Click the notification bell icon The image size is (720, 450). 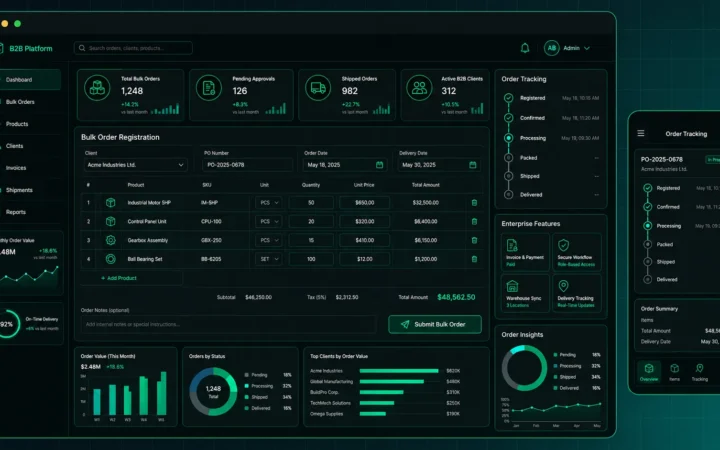(525, 48)
